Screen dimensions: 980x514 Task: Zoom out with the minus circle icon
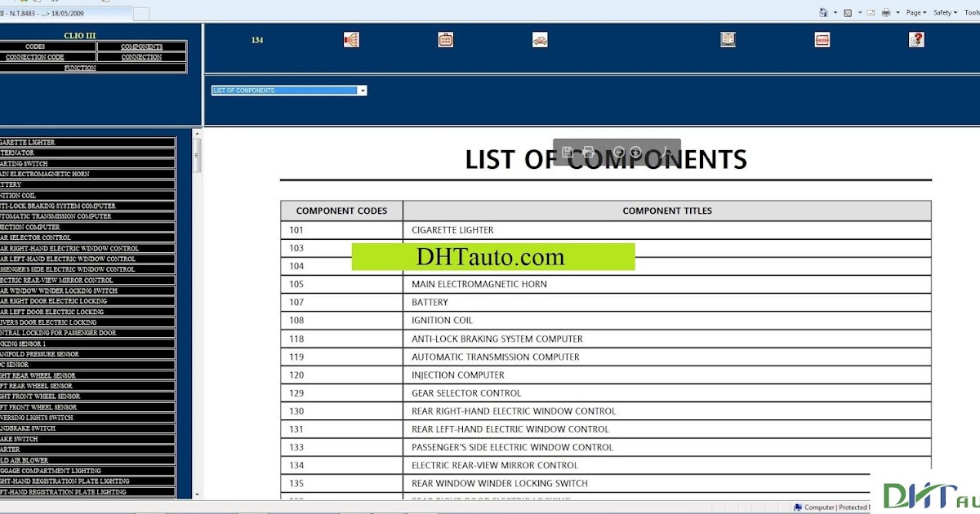coord(619,152)
